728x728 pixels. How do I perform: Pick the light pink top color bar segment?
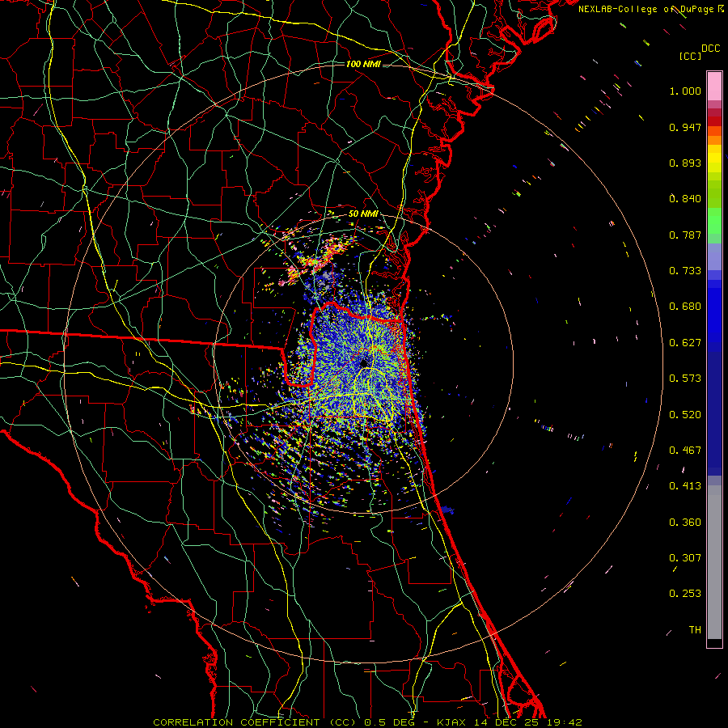pos(714,86)
